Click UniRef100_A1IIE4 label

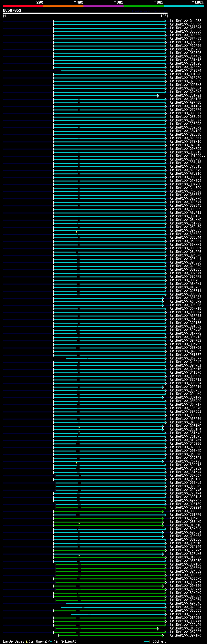pyautogui.click(x=186, y=106)
